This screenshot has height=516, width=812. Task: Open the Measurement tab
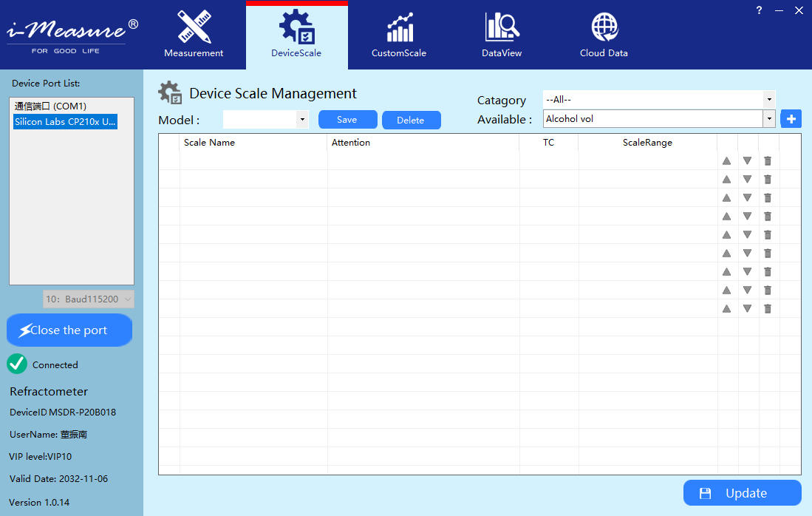pyautogui.click(x=194, y=35)
